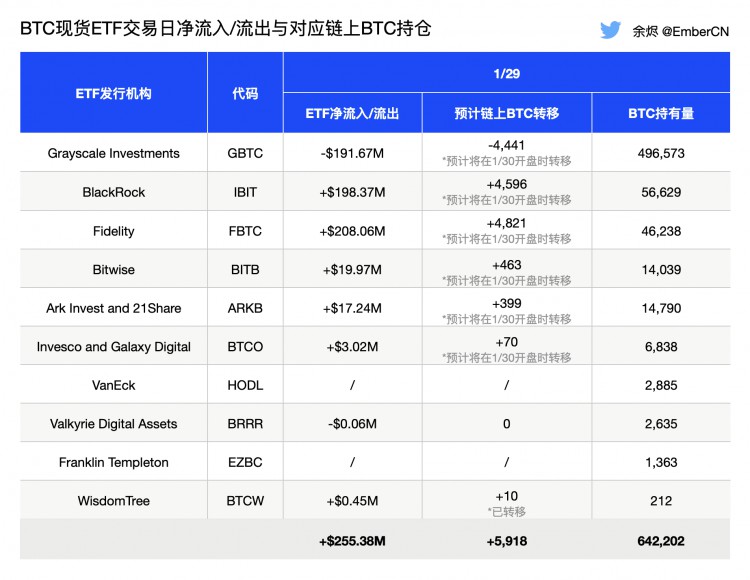750x580 pixels.
Task: Select the Franklin Templeton cell
Action: [113, 462]
